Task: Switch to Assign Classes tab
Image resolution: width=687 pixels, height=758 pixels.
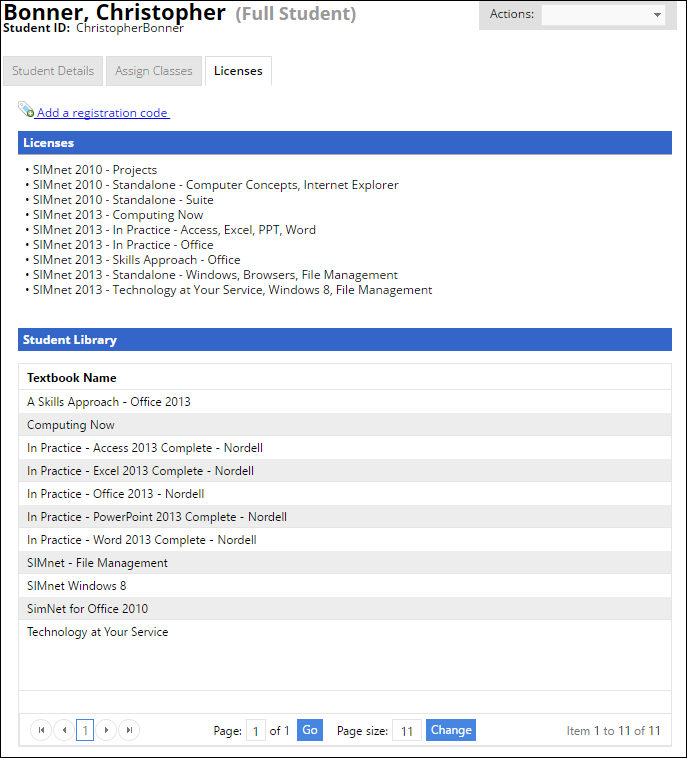Action: pyautogui.click(x=154, y=71)
